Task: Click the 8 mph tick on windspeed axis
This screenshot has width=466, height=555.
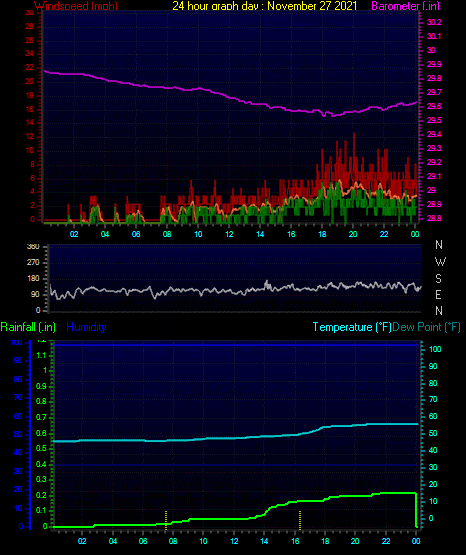Action: [32, 165]
